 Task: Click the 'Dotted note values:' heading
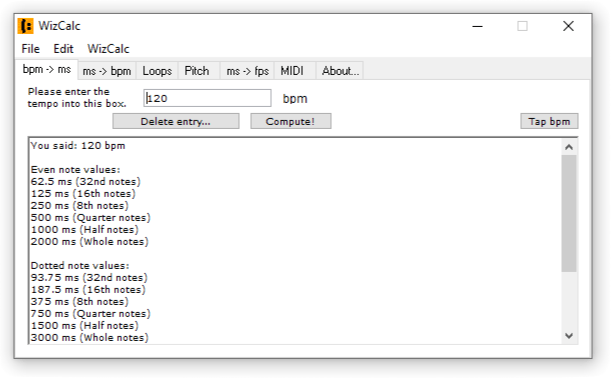[x=80, y=265]
